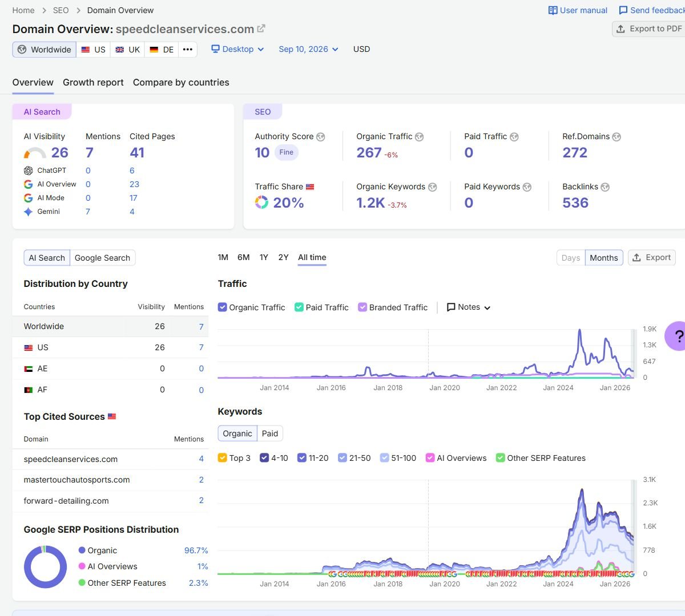Toggle the Top 3 keywords checkbox
This screenshot has width=685, height=616.
[223, 458]
